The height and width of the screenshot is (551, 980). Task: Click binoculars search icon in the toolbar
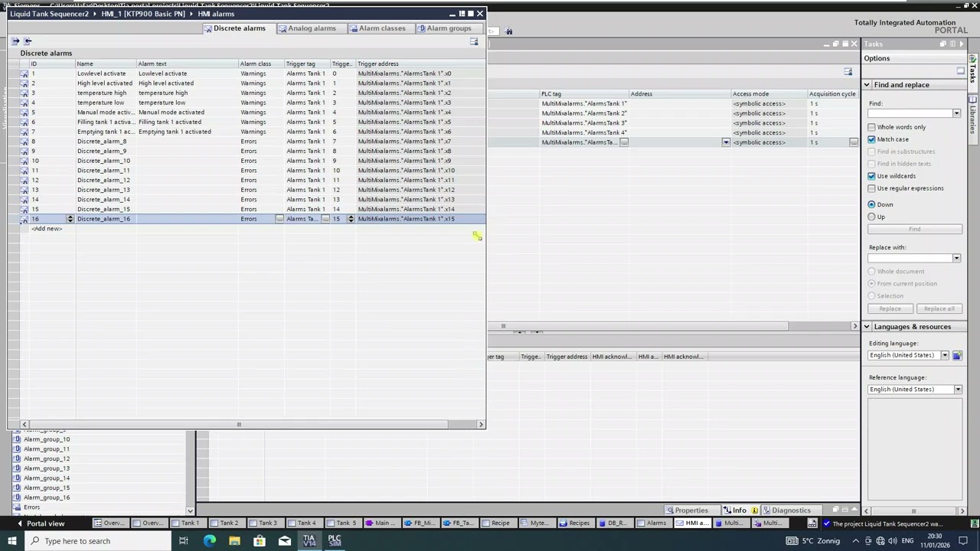pyautogui.click(x=508, y=31)
